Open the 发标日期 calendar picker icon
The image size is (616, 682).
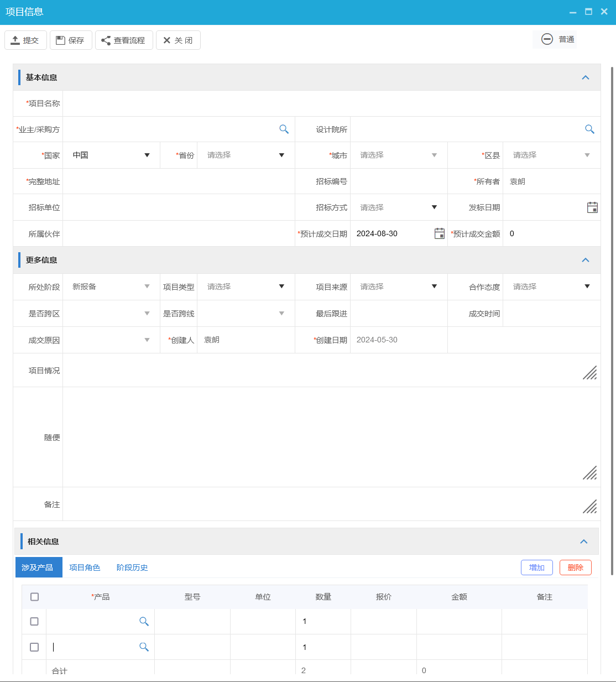(592, 207)
